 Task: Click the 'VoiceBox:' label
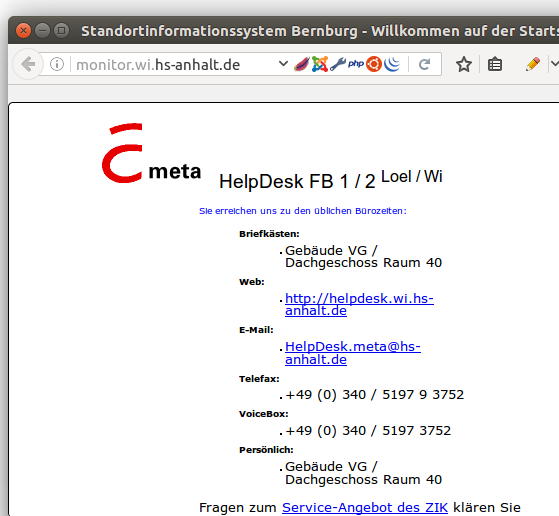pyautogui.click(x=263, y=414)
